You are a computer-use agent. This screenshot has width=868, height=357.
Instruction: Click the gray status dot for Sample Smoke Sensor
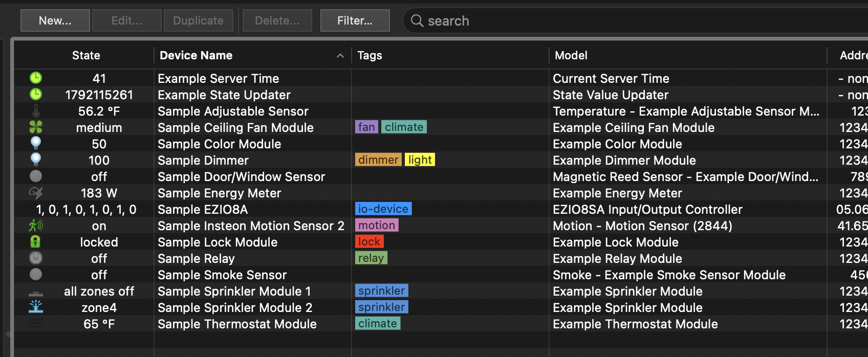click(36, 274)
